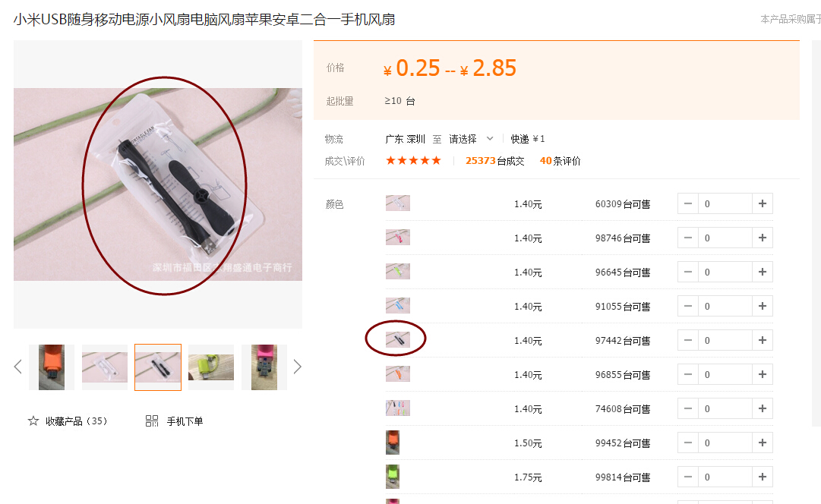The width and height of the screenshot is (821, 504).
Task: Decrease quantity for 98746 stock row
Action: [x=688, y=238]
